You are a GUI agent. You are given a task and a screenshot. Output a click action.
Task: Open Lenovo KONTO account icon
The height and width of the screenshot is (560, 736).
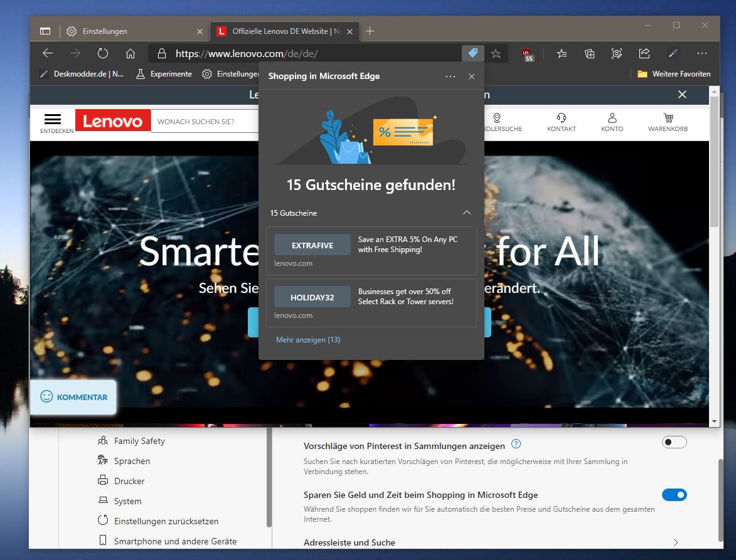[x=612, y=122]
